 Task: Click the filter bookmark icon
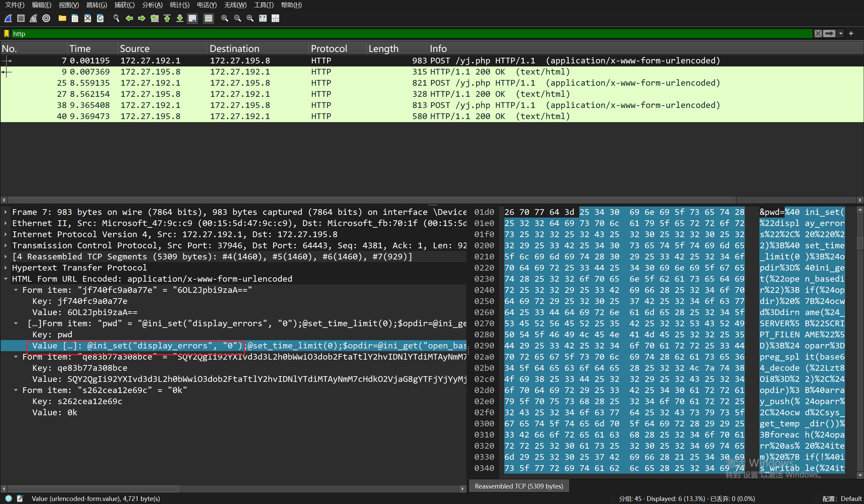click(x=6, y=34)
